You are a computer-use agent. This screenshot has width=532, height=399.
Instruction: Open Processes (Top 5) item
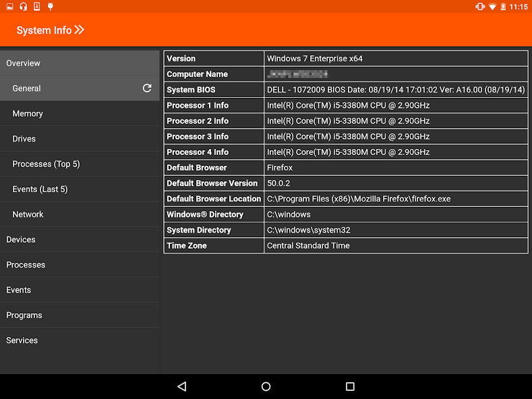[x=80, y=164]
